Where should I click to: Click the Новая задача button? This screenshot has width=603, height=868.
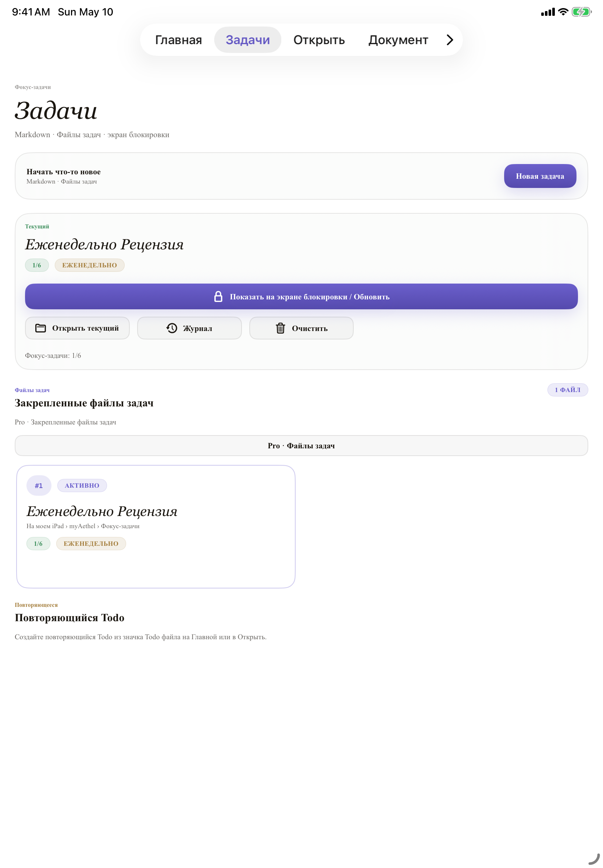click(x=540, y=176)
